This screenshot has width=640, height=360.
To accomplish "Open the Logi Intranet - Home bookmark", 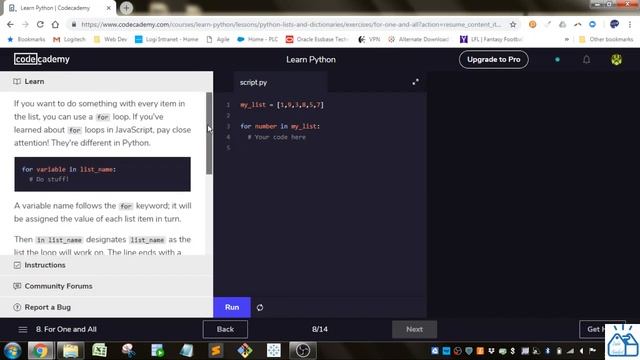I will click(167, 39).
